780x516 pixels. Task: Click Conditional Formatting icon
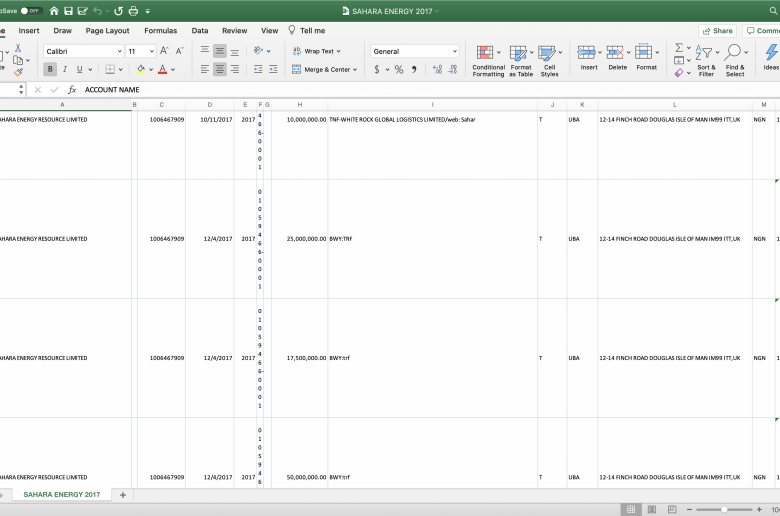[x=485, y=52]
